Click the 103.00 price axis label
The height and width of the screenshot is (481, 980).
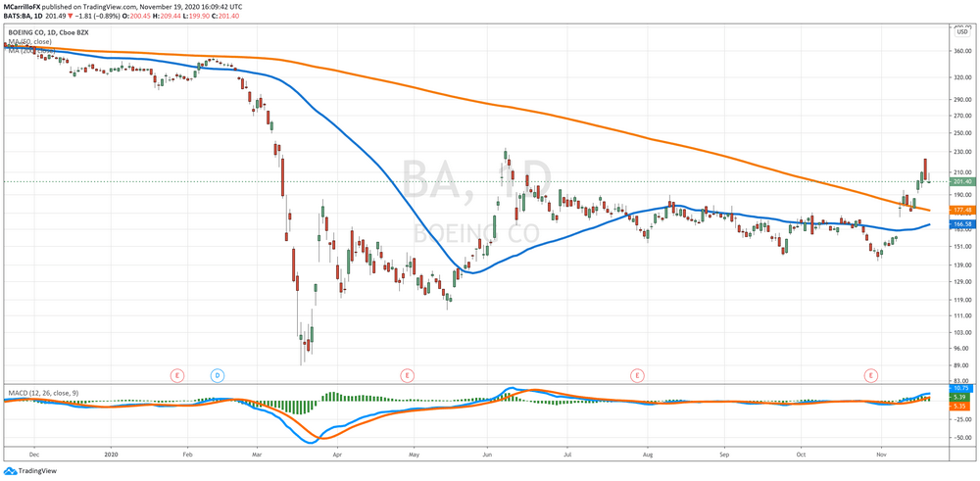click(x=962, y=334)
